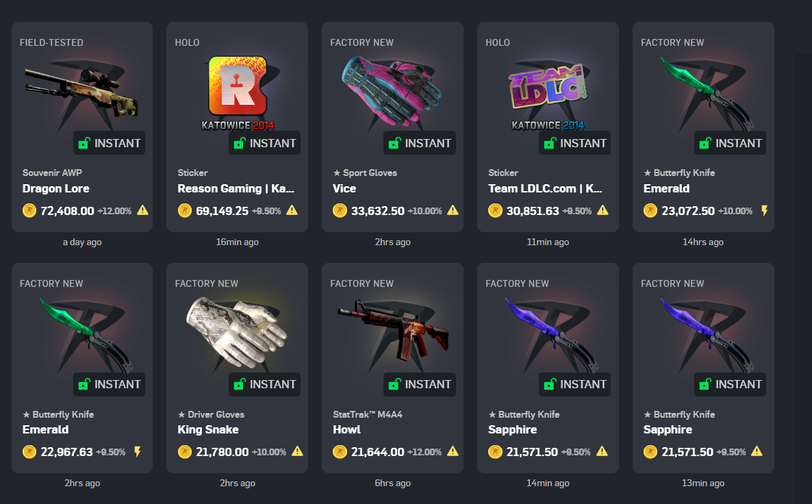This screenshot has height=504, width=812.
Task: Open the Reason Gaming Katowice 2014 sticker image
Action: click(x=237, y=92)
